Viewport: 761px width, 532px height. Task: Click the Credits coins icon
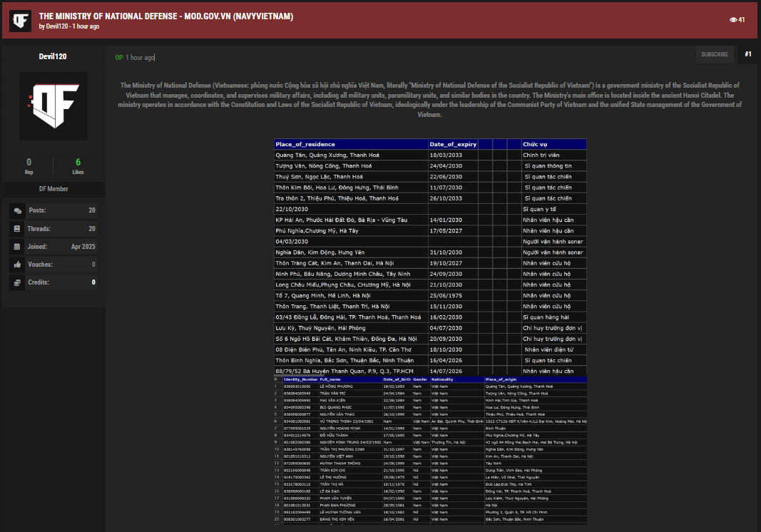click(x=17, y=282)
